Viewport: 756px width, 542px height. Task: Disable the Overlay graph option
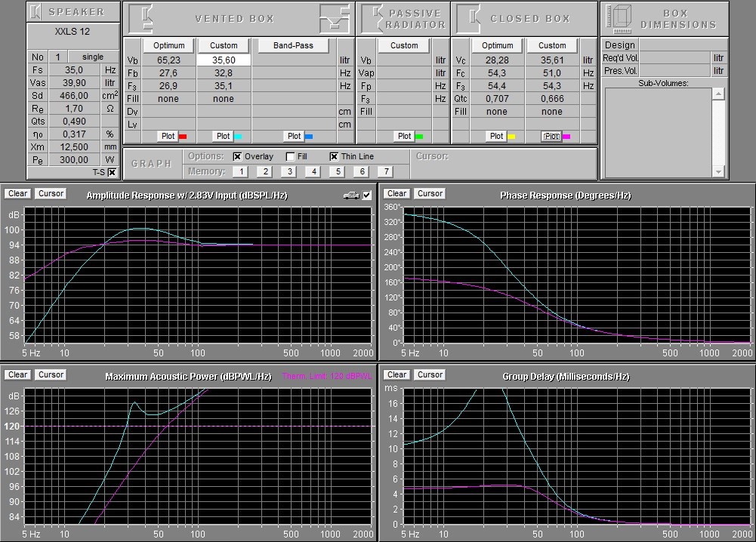click(237, 157)
